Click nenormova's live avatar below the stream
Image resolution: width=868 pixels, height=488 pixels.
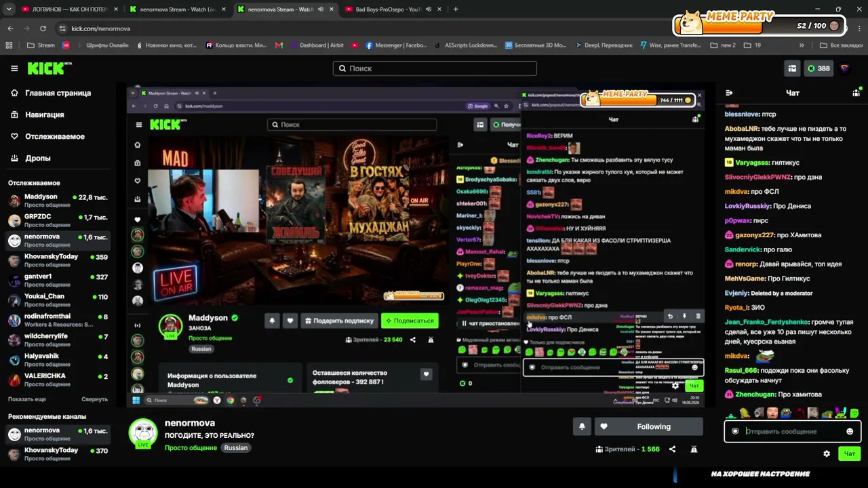(143, 433)
